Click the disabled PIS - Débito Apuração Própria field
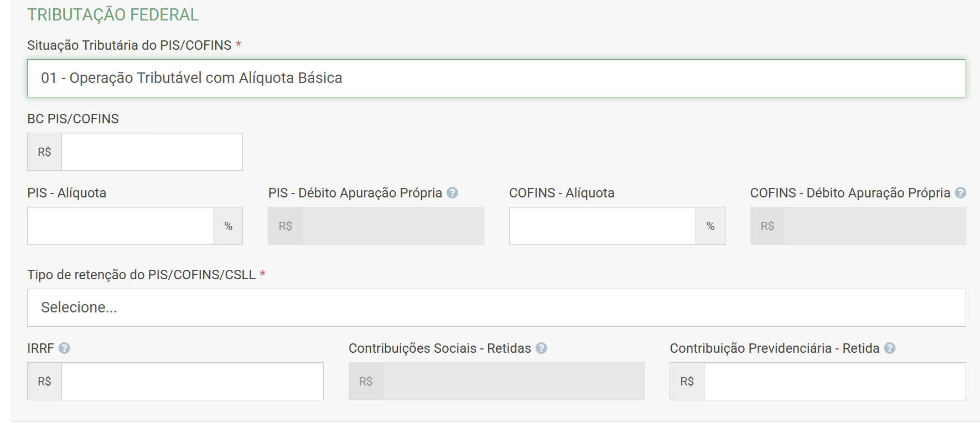Viewport: 980px width, 423px height. (x=393, y=226)
